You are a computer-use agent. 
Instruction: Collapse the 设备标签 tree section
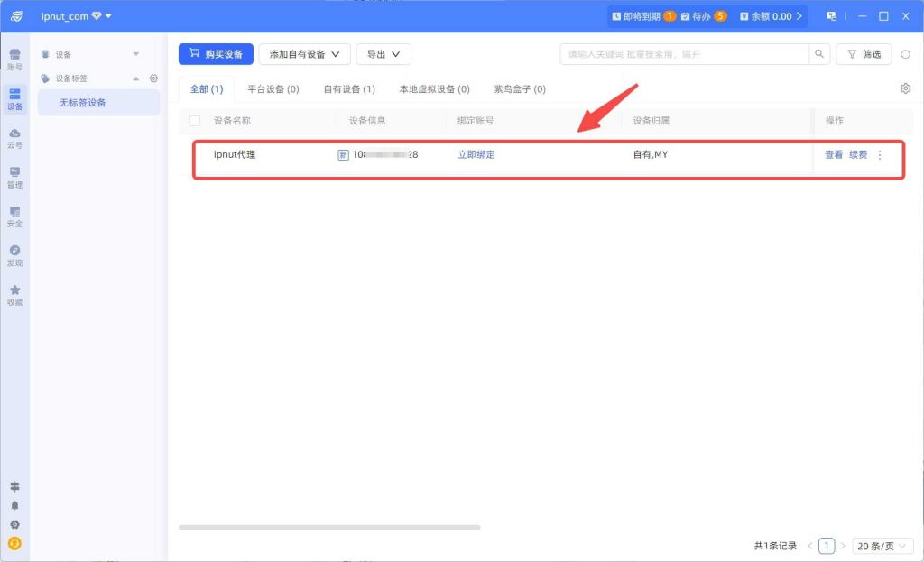(x=137, y=78)
